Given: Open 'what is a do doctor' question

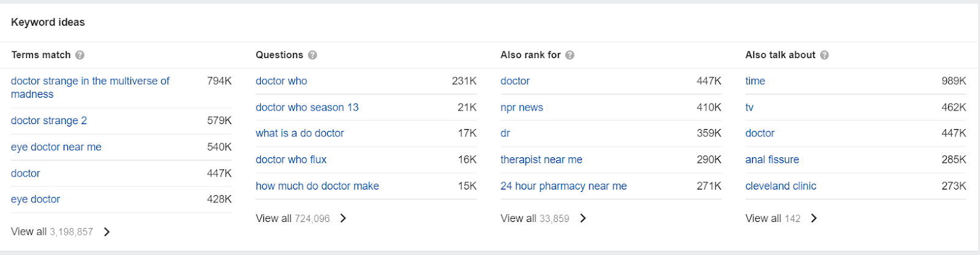Looking at the screenshot, I should point(300,133).
